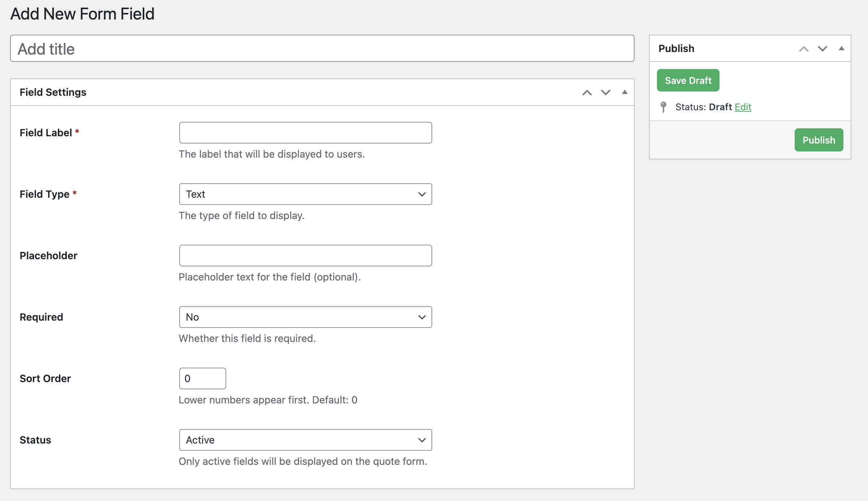Open the Required dropdown

click(x=305, y=317)
